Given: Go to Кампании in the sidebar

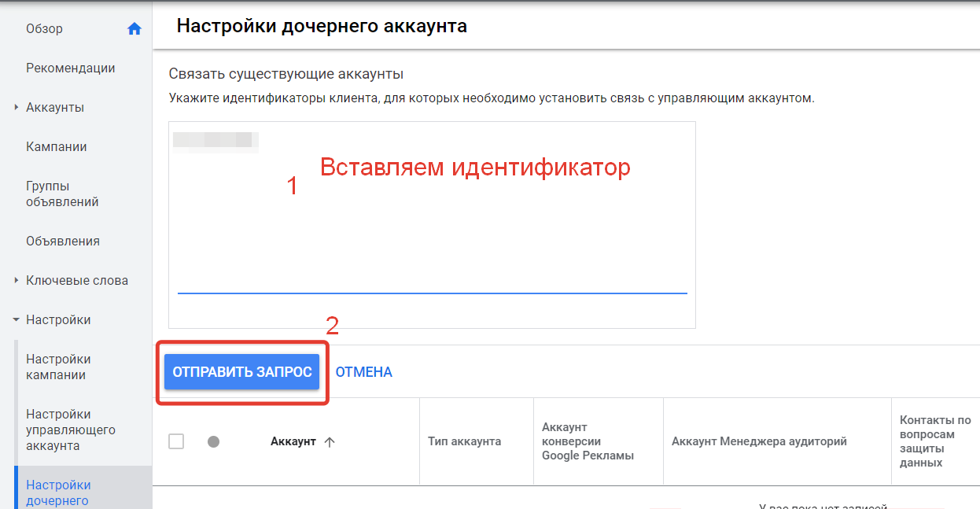Looking at the screenshot, I should pyautogui.click(x=56, y=147).
